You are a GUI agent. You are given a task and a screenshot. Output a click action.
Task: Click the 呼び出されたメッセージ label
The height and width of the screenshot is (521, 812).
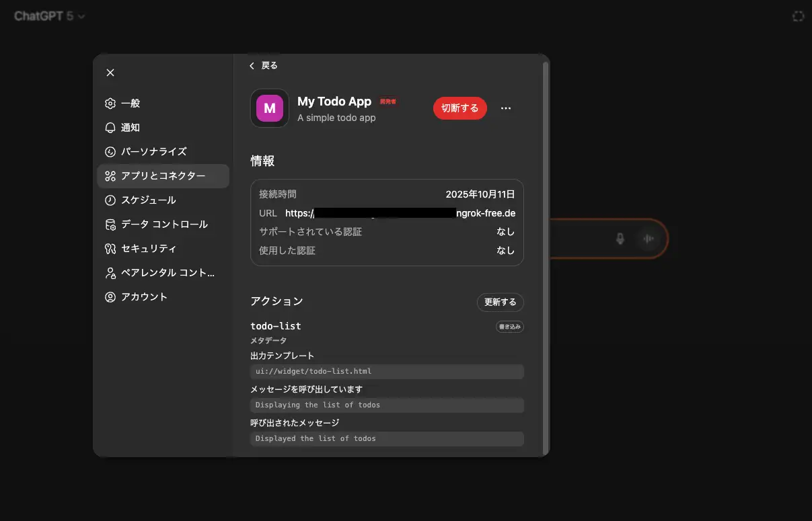(x=295, y=423)
